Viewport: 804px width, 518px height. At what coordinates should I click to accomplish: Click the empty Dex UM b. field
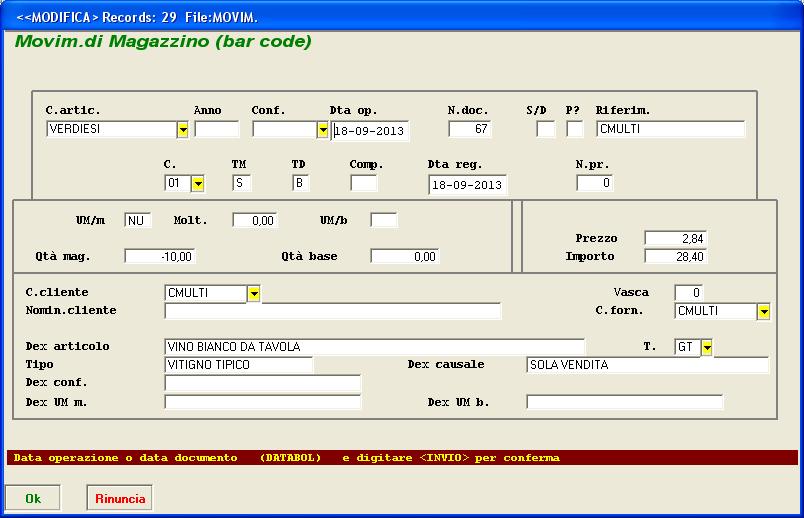[625, 402]
